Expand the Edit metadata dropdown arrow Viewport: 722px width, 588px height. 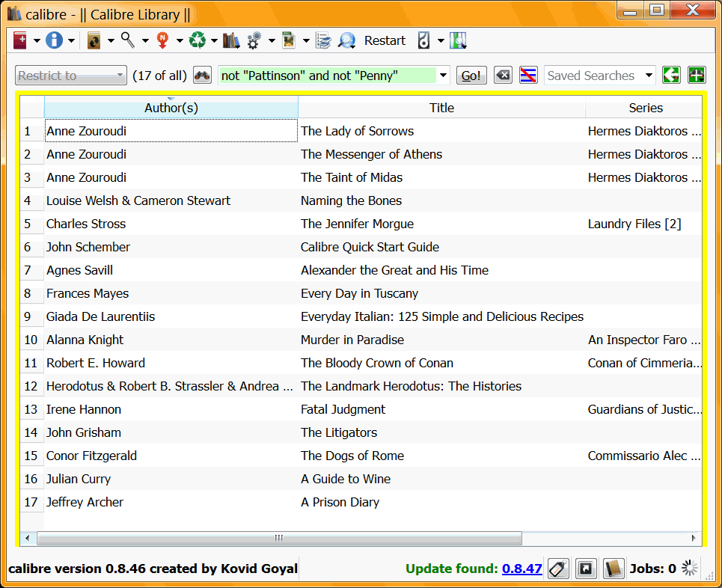pos(71,40)
